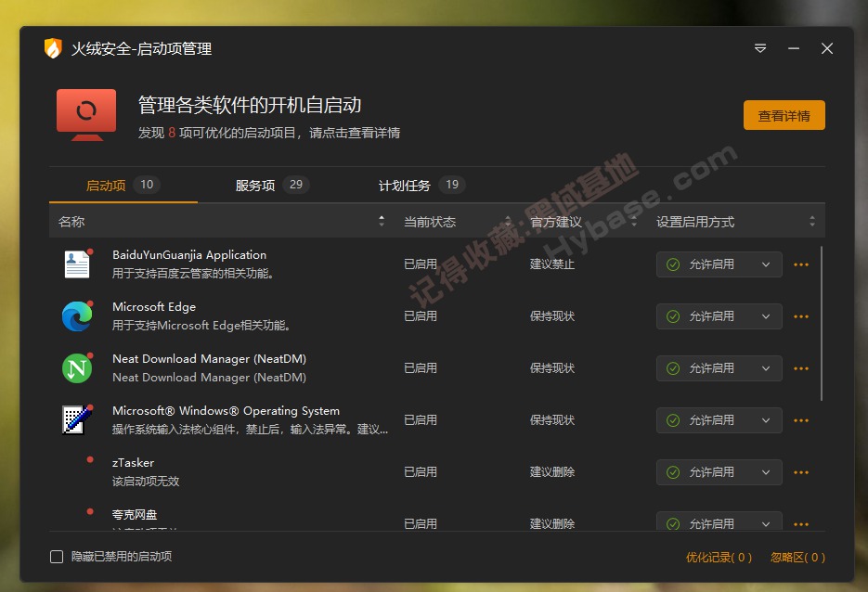
Task: Click the heading 管理各类软件的开机自启动
Action: click(250, 105)
